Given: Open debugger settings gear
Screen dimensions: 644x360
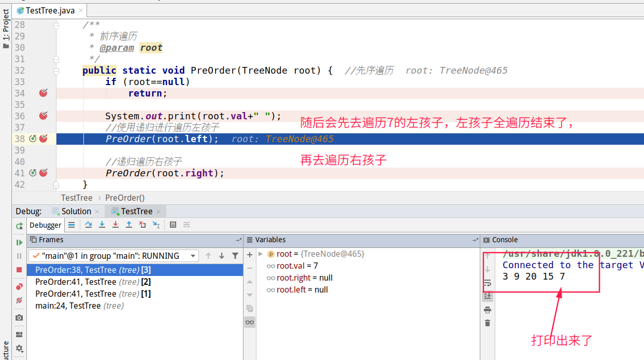Looking at the screenshot, I should (19, 349).
